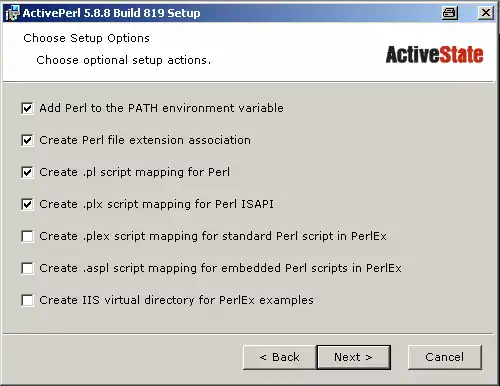Image resolution: width=500 pixels, height=386 pixels.
Task: Click the Choose Setup Options heading
Action: pyautogui.click(x=87, y=38)
